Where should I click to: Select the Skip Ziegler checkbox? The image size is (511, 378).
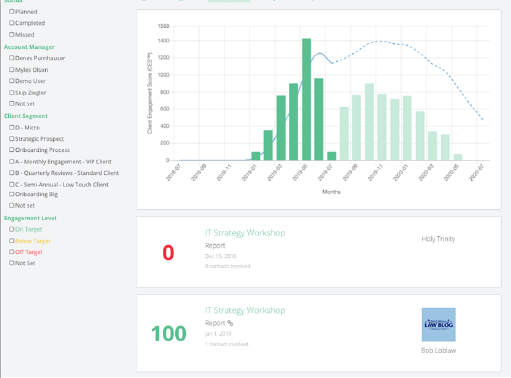point(12,92)
